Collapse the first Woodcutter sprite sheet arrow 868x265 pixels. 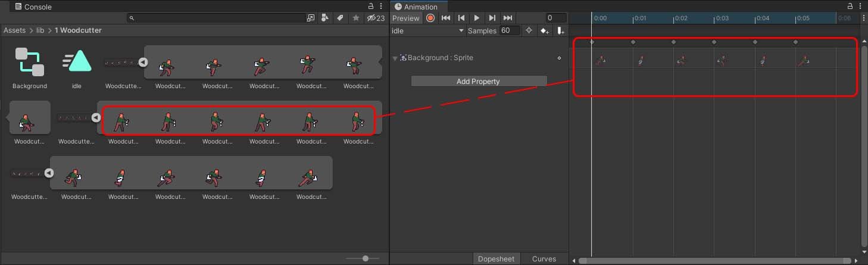[143, 62]
